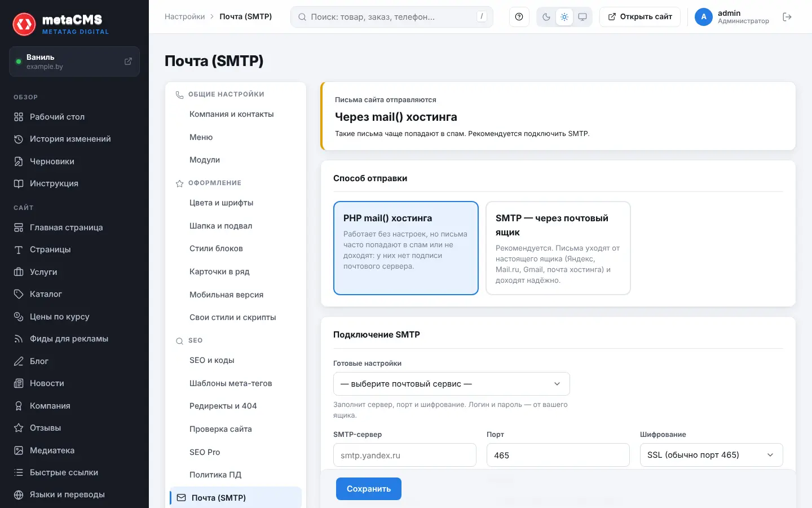The height and width of the screenshot is (508, 812).
Task: Click the logout icon
Action: [787, 17]
